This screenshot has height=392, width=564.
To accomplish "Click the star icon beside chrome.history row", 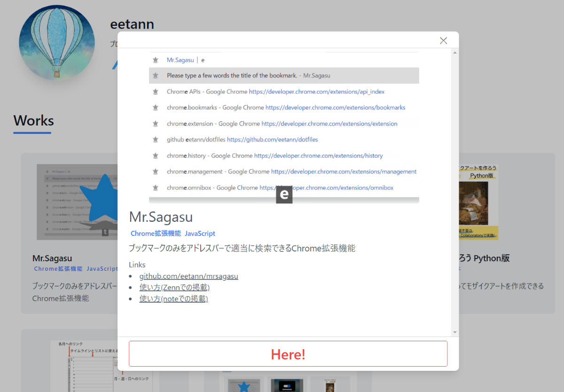I will (155, 156).
